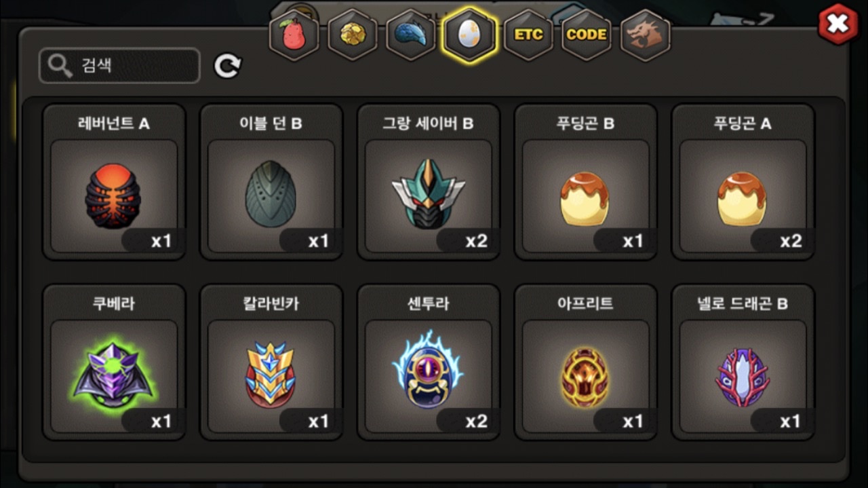Select the 푸딩곤 B pudding egg
Image resolution: width=868 pixels, height=488 pixels.
[586, 182]
